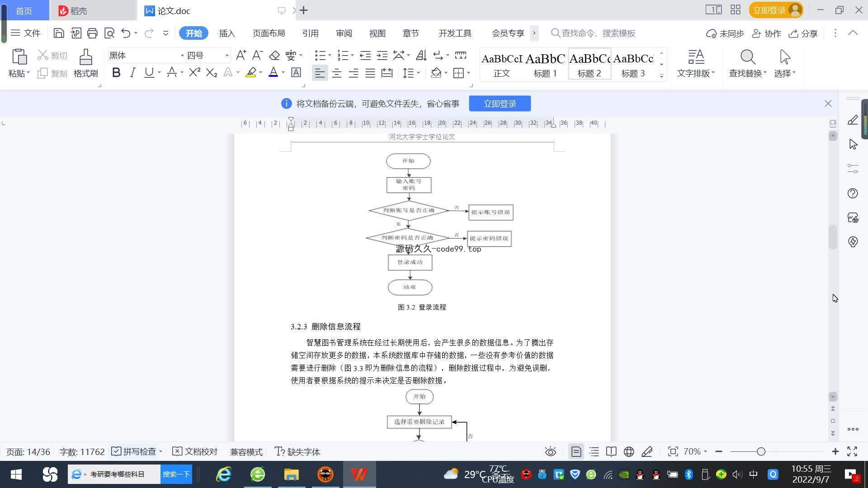The width and height of the screenshot is (868, 488).
Task: Decrease paragraph indent
Action: coord(365,55)
